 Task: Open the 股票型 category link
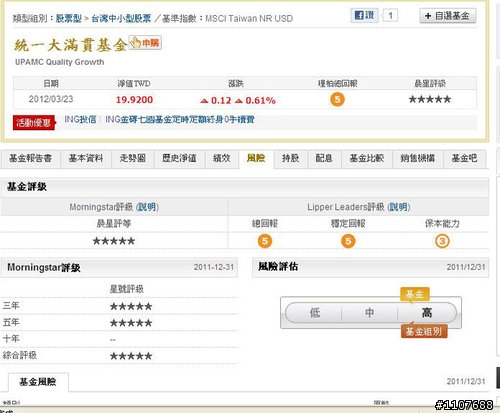(69, 18)
